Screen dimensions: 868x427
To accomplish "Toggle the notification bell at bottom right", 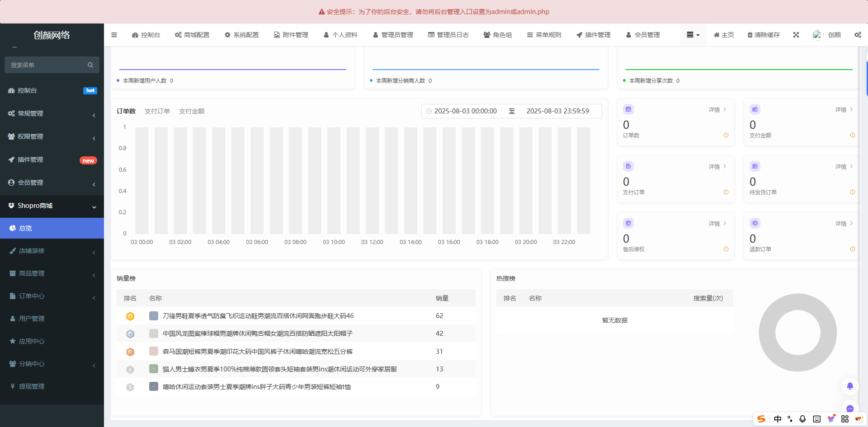I will [850, 386].
